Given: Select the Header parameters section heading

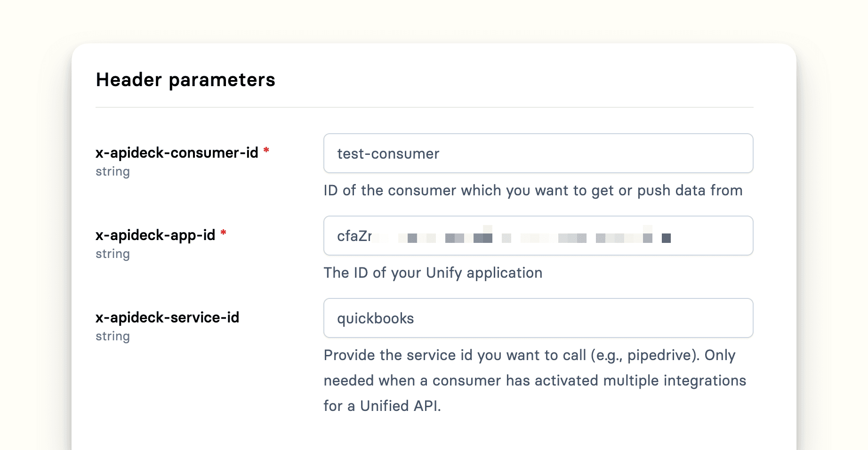Looking at the screenshot, I should pyautogui.click(x=185, y=80).
